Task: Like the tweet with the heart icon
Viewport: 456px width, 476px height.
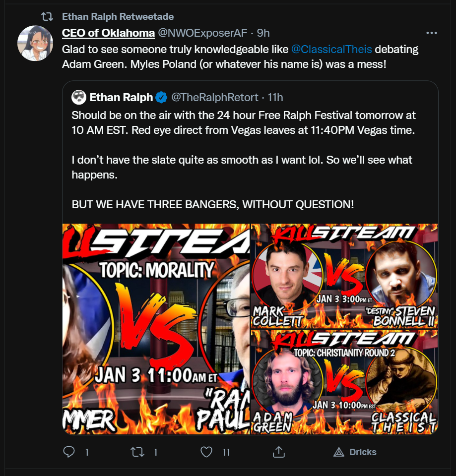Action: [x=206, y=452]
